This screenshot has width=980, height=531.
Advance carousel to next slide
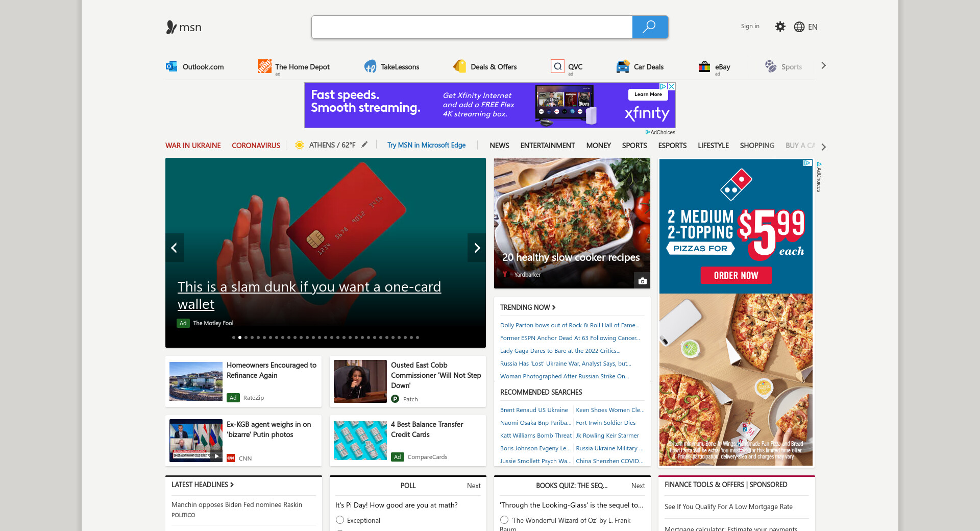click(x=477, y=248)
